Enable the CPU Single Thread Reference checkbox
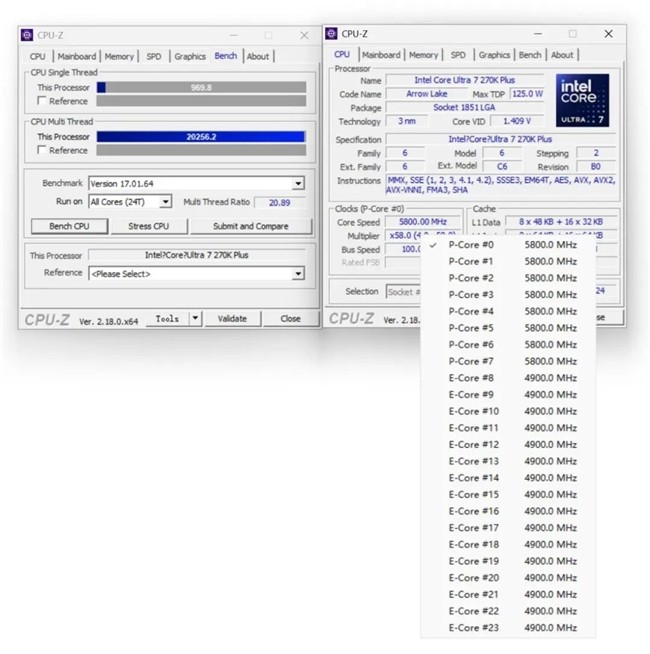Viewport: 650px width, 654px height. [41, 101]
